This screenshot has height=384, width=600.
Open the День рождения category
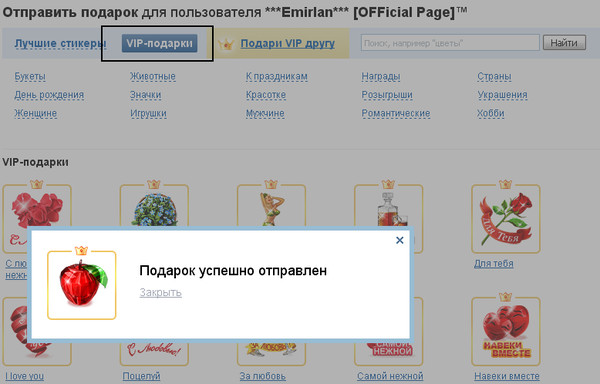49,95
